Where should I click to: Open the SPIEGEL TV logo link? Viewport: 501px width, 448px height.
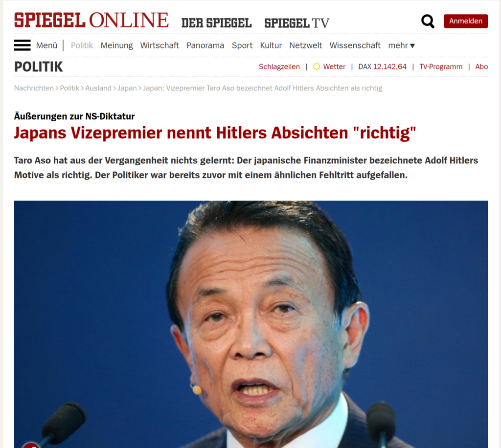coord(297,23)
